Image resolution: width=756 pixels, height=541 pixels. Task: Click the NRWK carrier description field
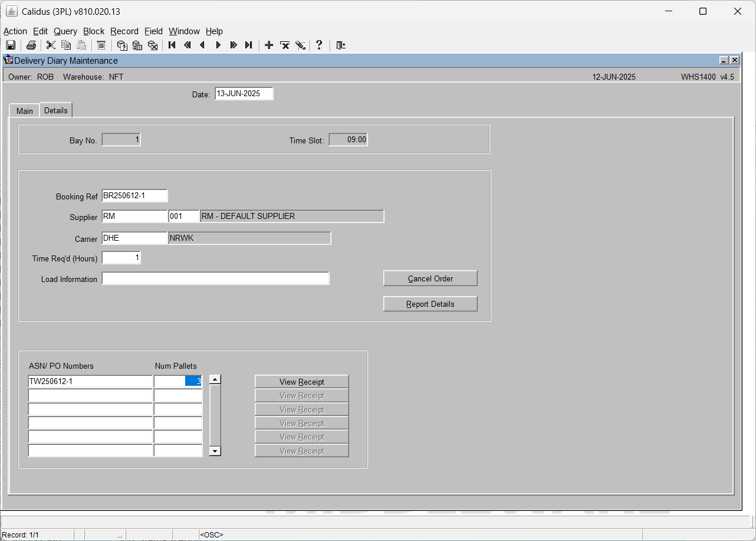click(249, 238)
